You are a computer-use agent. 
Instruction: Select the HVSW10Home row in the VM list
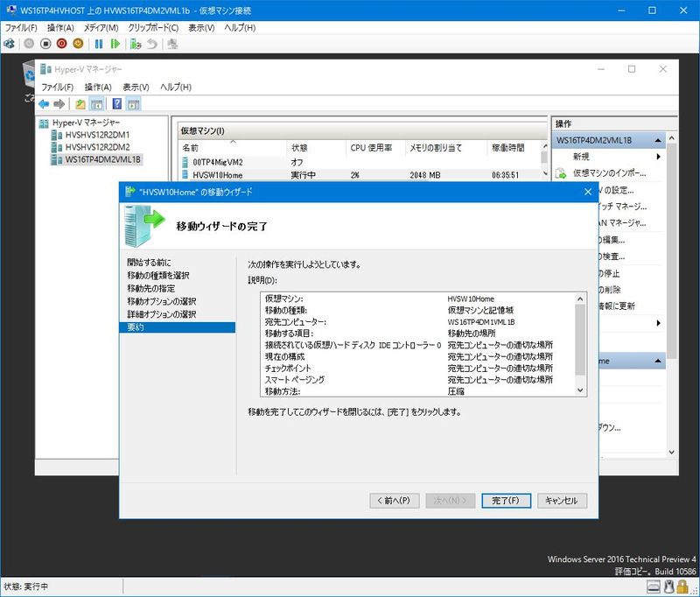click(x=360, y=174)
